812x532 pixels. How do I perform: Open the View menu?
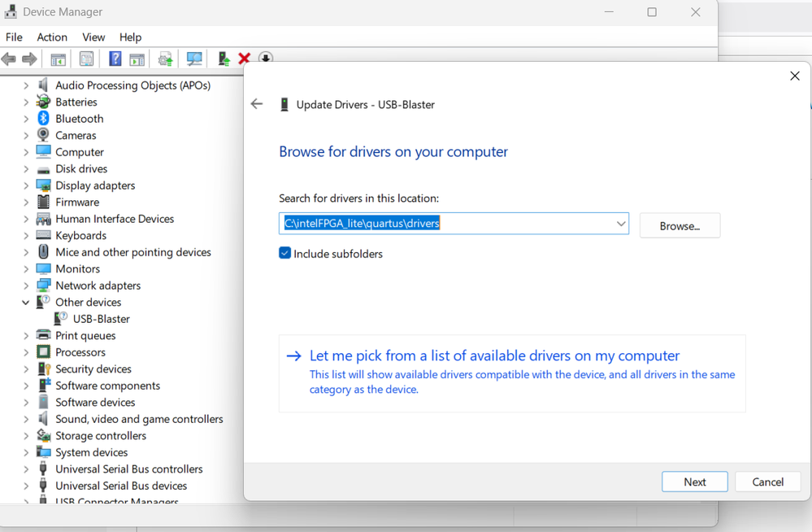[93, 37]
